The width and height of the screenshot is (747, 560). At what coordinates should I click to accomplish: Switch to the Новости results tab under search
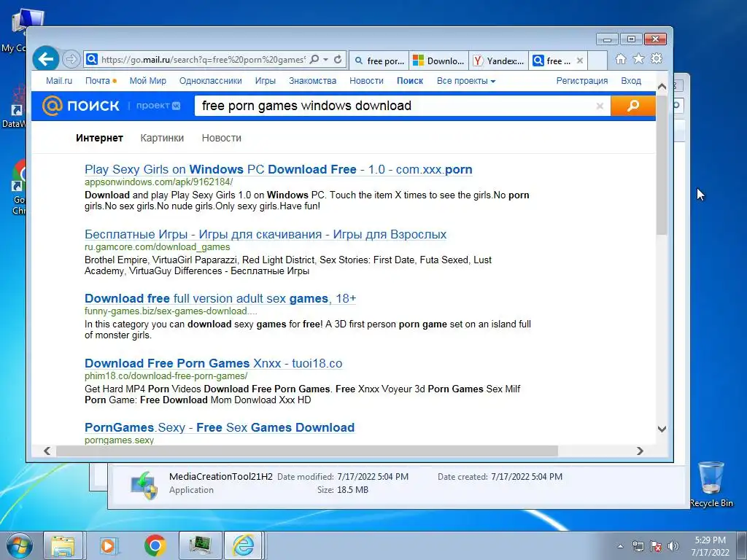click(222, 138)
